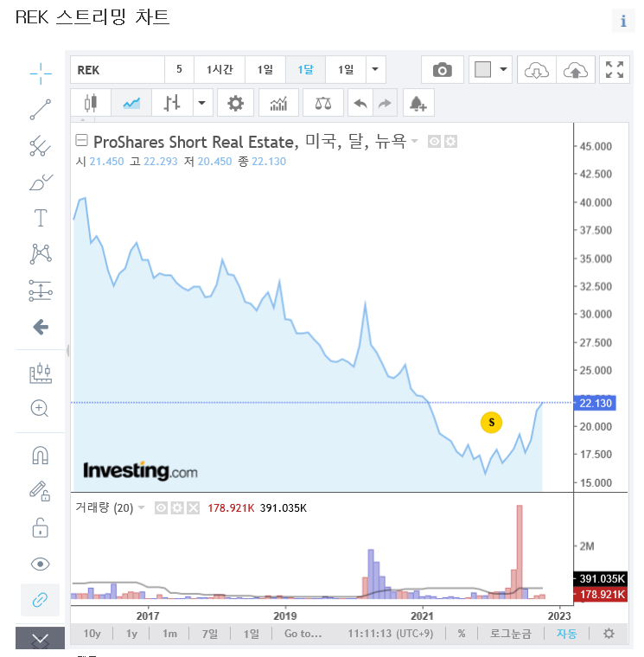Viewport: 644px width, 657px height.
Task: Open compare symbols scales icon
Action: point(323,103)
